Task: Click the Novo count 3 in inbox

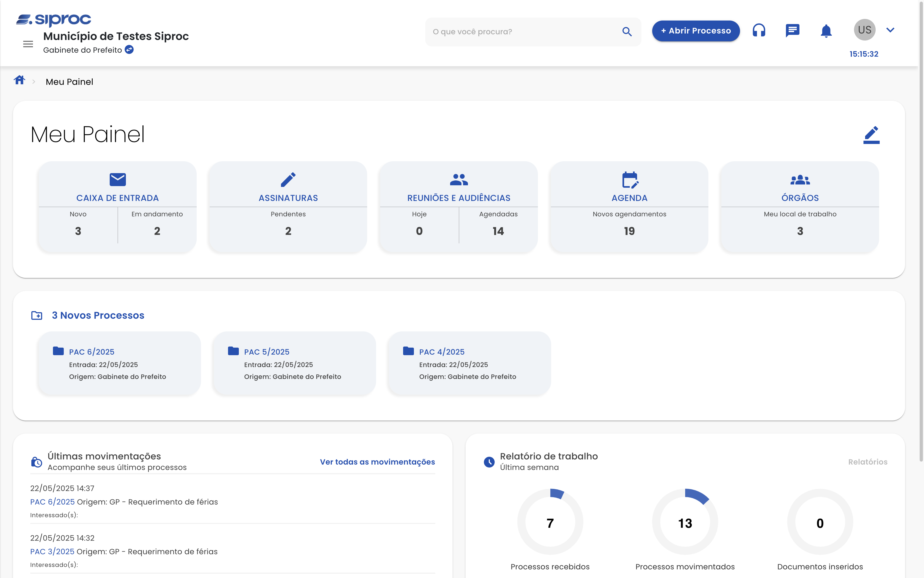Action: [x=78, y=231]
